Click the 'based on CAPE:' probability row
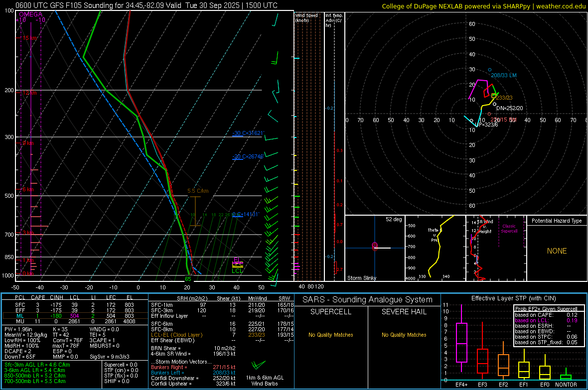This screenshot has width=588, height=390. click(x=546, y=315)
